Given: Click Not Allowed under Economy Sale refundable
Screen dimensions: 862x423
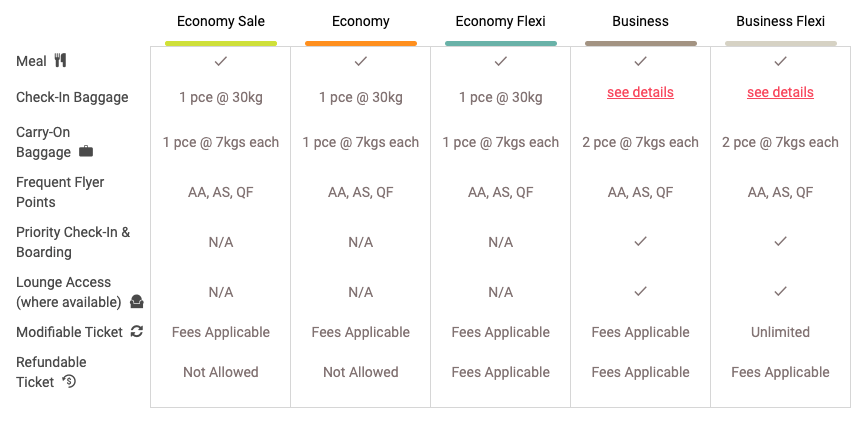Looking at the screenshot, I should 221,372.
